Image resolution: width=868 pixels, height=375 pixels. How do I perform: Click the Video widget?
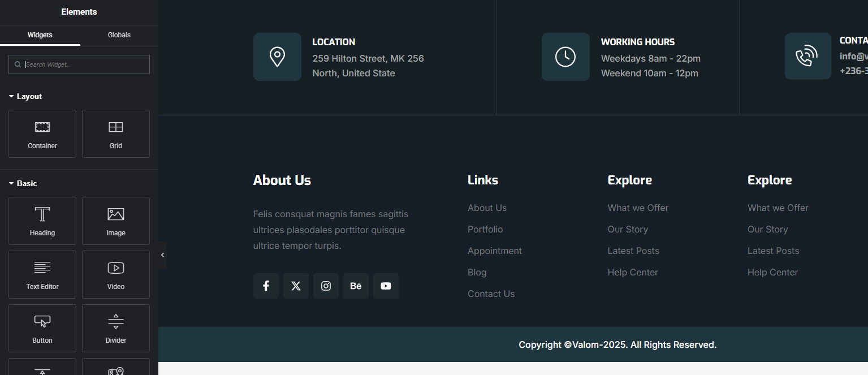click(x=116, y=274)
